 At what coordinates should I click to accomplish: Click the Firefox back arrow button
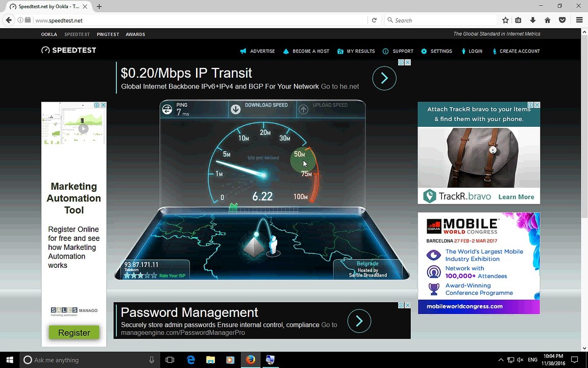coord(9,20)
